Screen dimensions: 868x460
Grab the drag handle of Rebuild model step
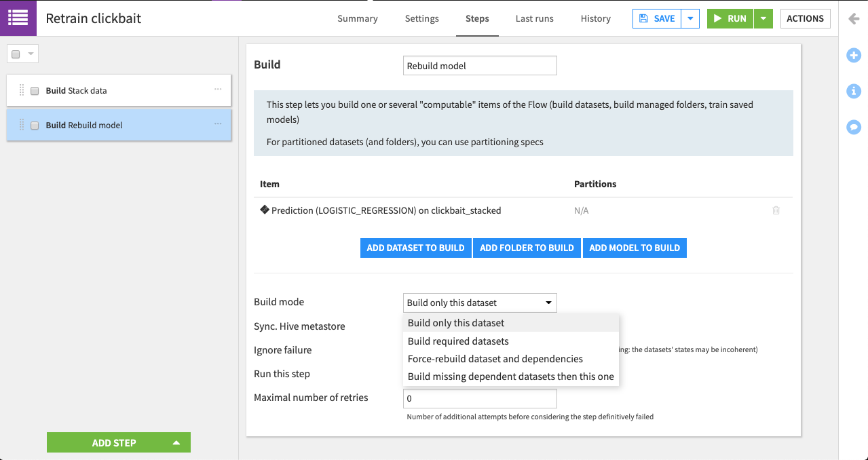pyautogui.click(x=22, y=125)
